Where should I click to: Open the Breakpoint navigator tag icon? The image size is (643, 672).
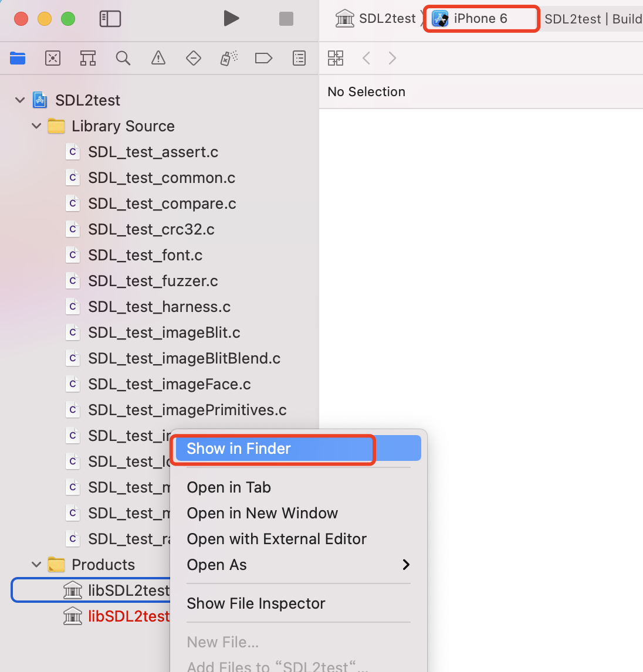[263, 58]
